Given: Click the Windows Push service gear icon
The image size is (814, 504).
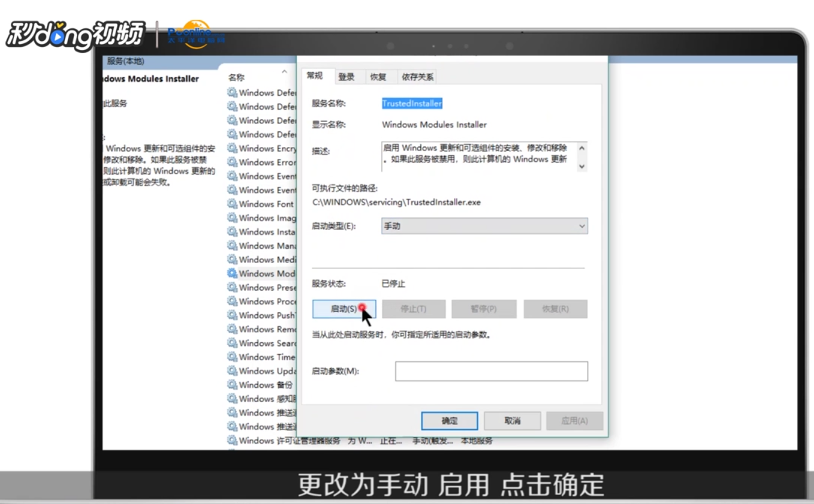Looking at the screenshot, I should click(233, 315).
